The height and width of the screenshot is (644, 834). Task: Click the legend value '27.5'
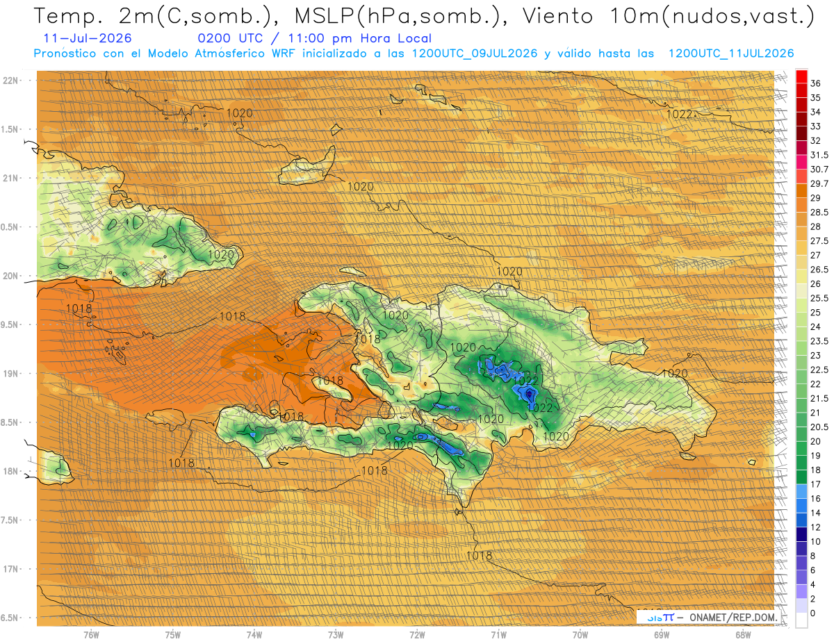pyautogui.click(x=819, y=240)
